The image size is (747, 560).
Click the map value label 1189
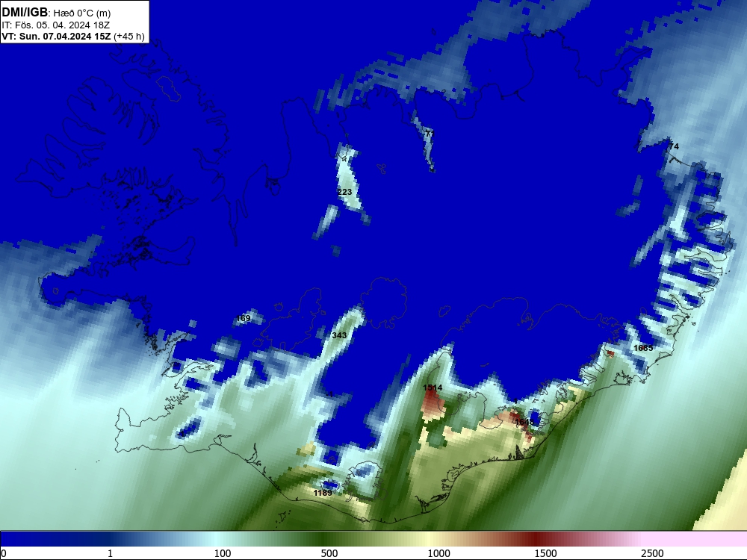[323, 493]
